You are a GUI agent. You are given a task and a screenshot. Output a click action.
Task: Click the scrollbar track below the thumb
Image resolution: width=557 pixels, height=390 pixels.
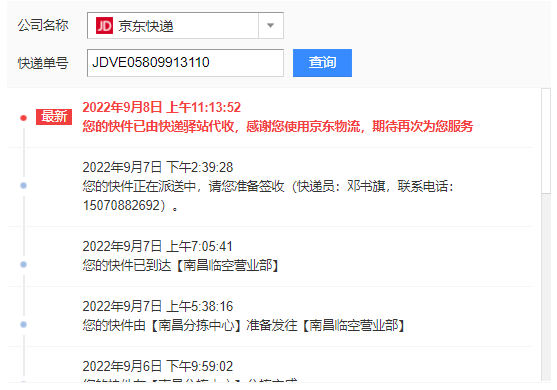point(546,288)
